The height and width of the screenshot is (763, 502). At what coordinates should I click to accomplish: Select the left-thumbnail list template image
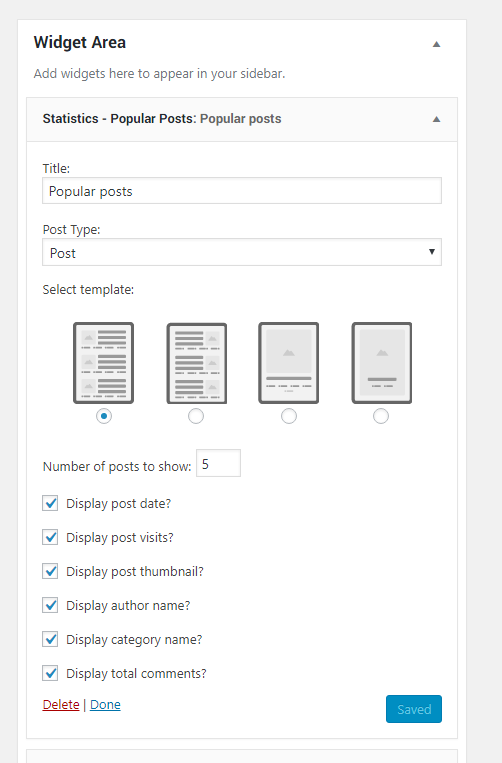point(104,363)
